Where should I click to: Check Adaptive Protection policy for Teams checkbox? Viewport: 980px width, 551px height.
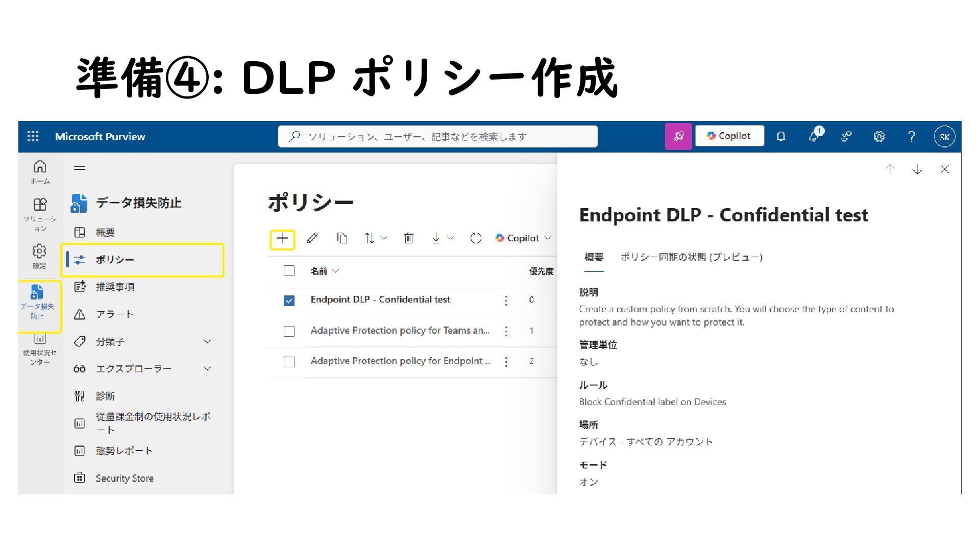click(289, 331)
